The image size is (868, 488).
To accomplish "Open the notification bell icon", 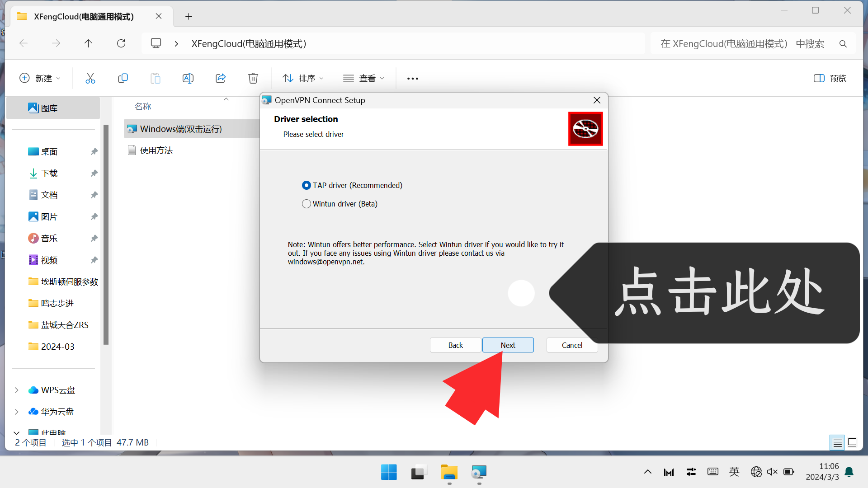I will (849, 472).
